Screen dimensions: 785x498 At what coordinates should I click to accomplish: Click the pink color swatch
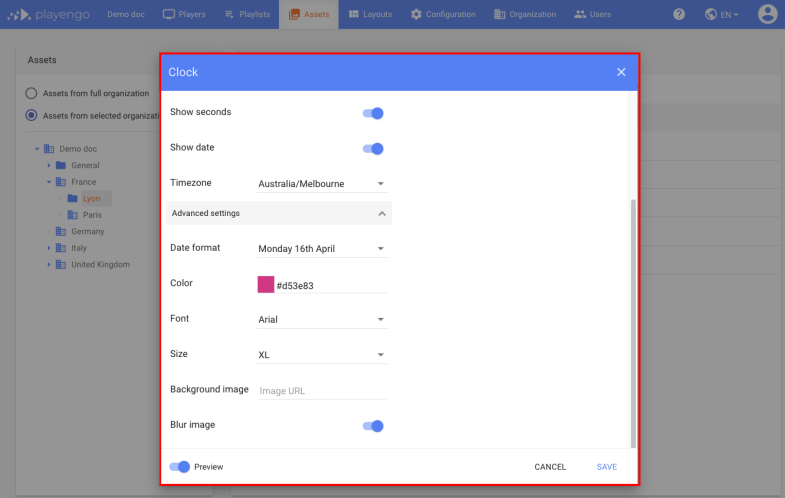coord(266,284)
